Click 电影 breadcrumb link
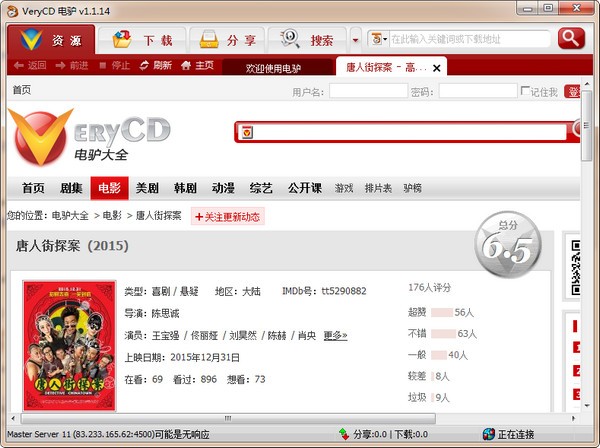600x448 pixels. (112, 216)
